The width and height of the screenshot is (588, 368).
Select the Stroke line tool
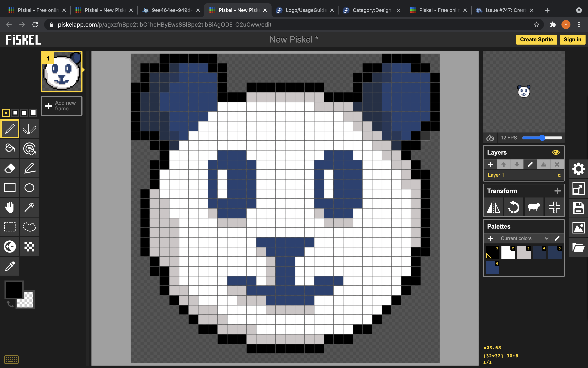tap(29, 168)
